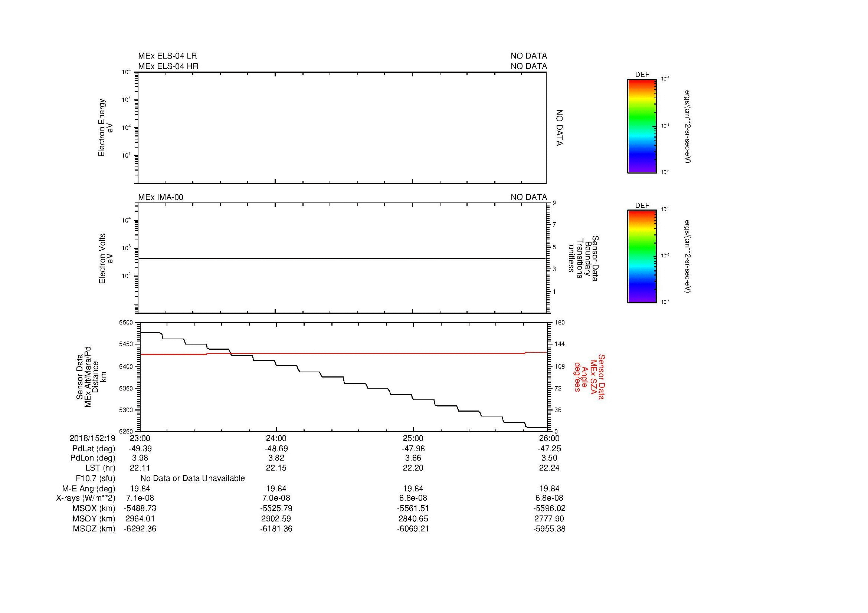Click 'Sensor Data Boundary Transitions unitless' label
Image resolution: width=868 pixels, height=613 pixels.
(583, 258)
